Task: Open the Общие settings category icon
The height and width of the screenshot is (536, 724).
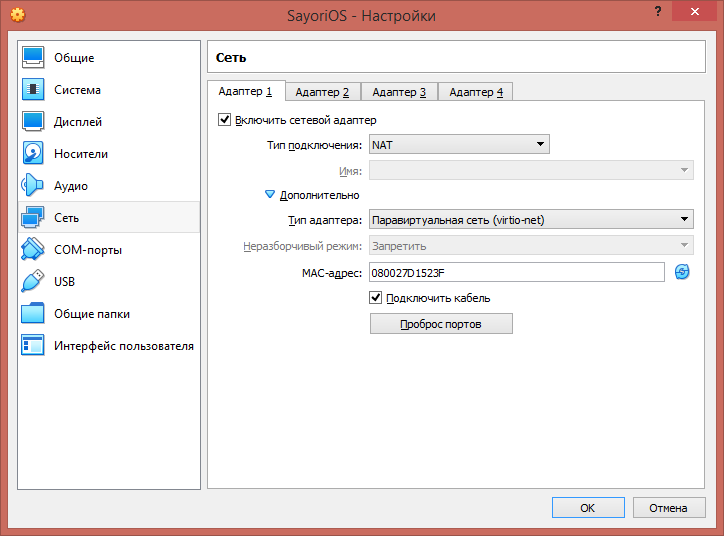Action: (33, 57)
